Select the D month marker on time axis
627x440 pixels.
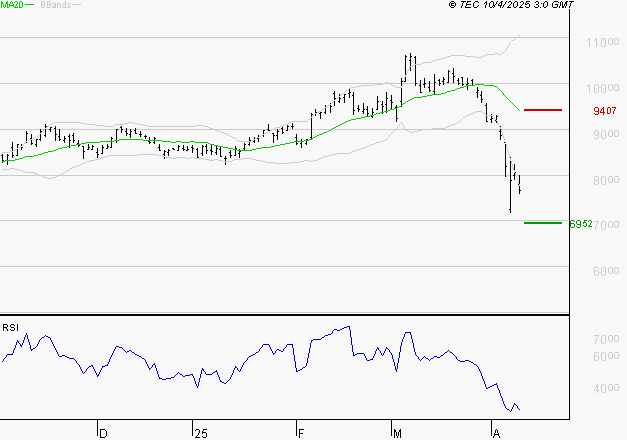pyautogui.click(x=102, y=432)
